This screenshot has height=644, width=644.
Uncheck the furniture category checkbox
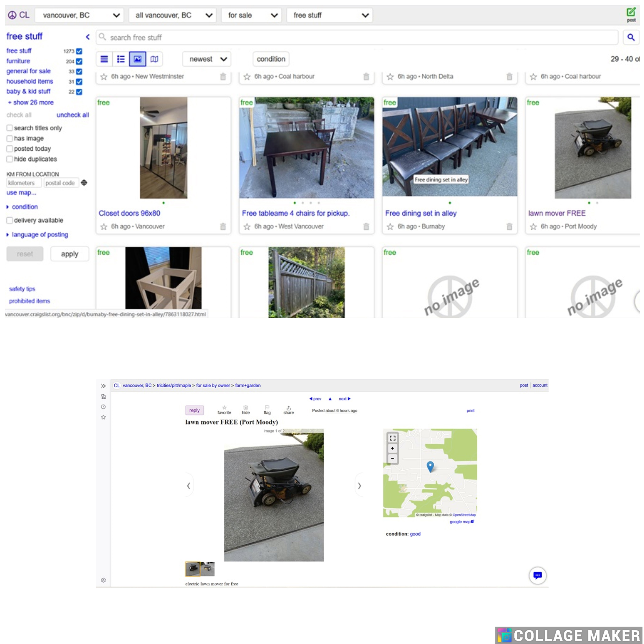pos(79,61)
